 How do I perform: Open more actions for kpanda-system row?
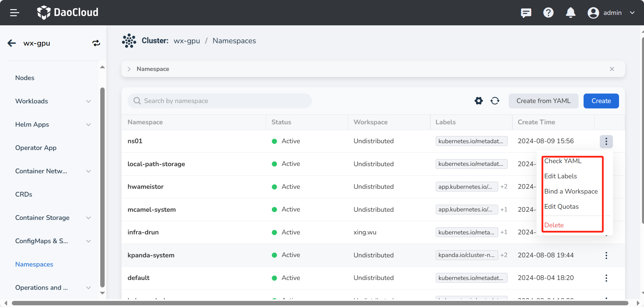606,255
